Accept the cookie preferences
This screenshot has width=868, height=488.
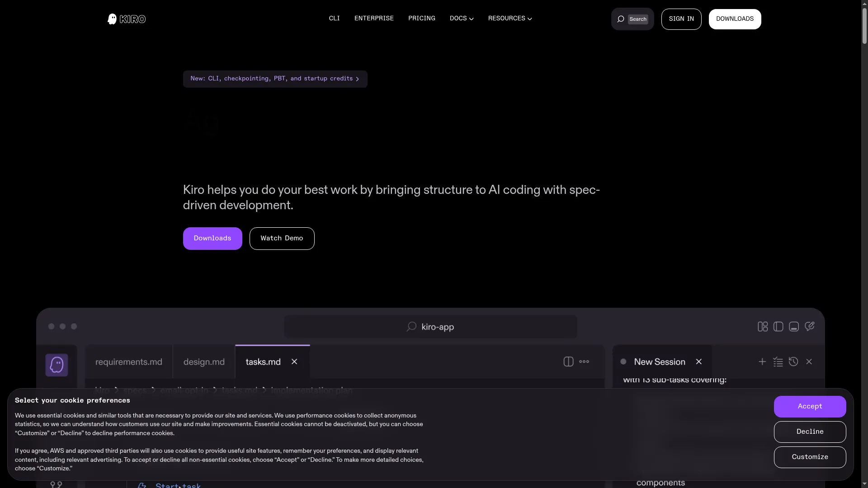[809, 406]
